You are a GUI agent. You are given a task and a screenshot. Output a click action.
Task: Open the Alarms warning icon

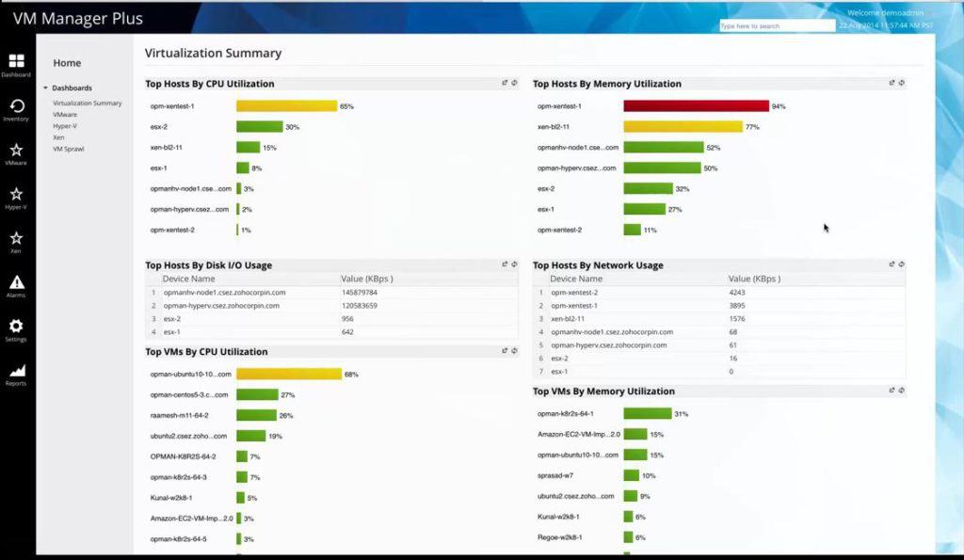pos(17,282)
